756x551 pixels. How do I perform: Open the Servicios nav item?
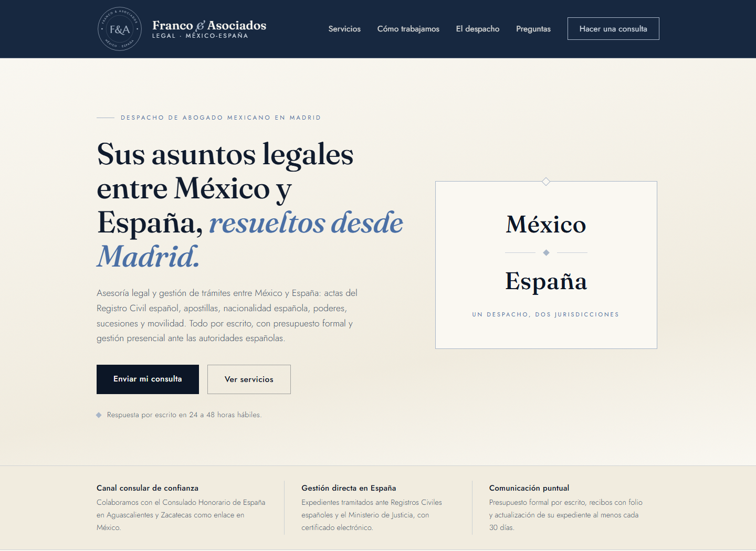pyautogui.click(x=344, y=29)
